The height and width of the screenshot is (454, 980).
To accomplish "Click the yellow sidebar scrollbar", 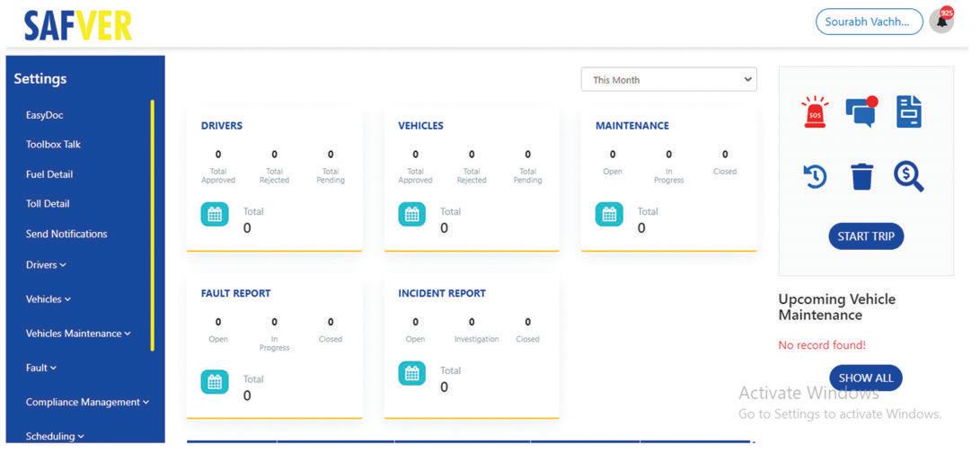I will pyautogui.click(x=153, y=225).
